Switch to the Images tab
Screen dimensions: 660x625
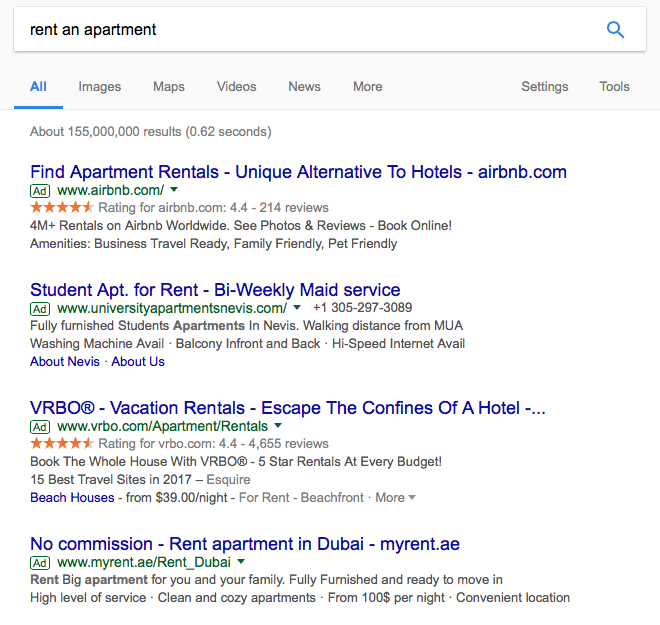coord(100,87)
